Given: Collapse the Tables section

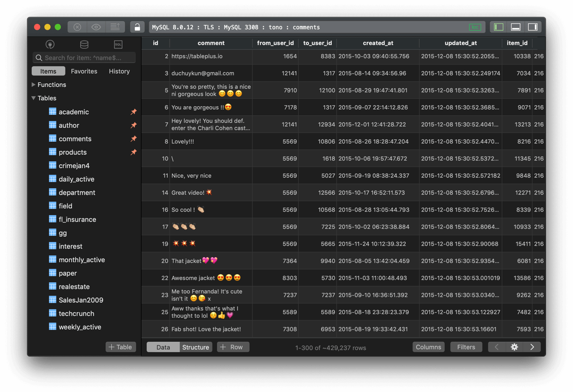Looking at the screenshot, I should pyautogui.click(x=33, y=98).
